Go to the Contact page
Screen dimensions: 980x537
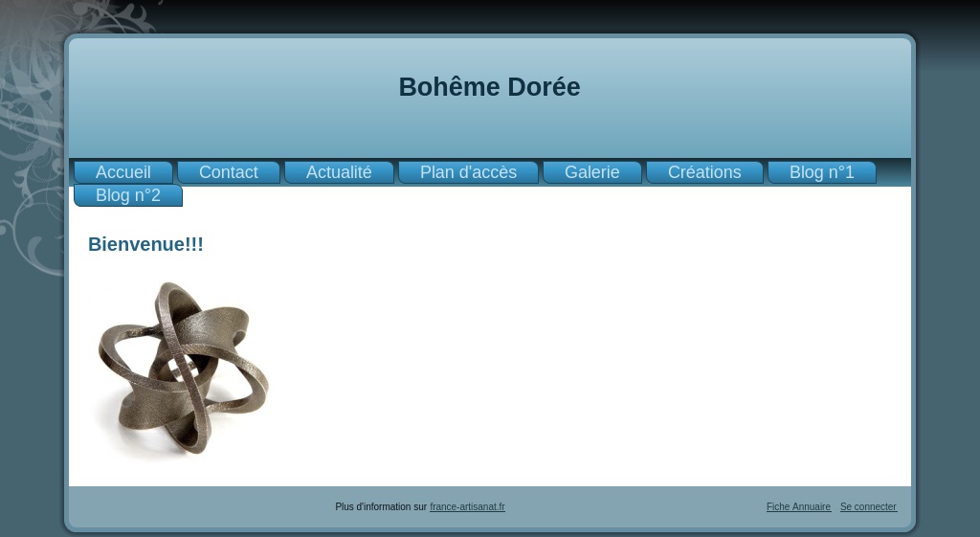228,172
